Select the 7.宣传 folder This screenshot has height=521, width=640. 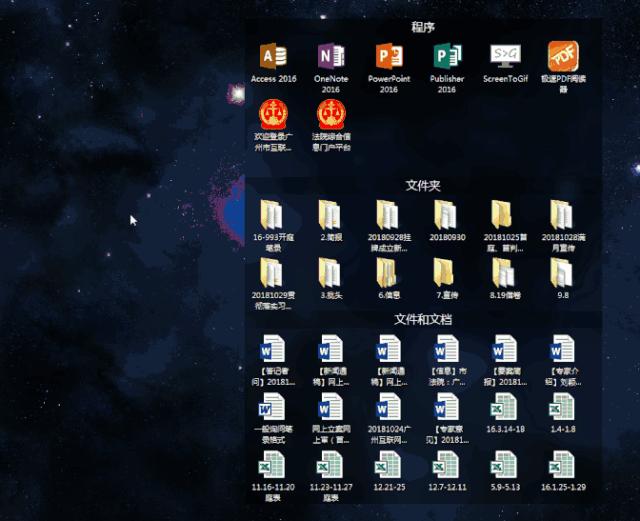tap(447, 272)
